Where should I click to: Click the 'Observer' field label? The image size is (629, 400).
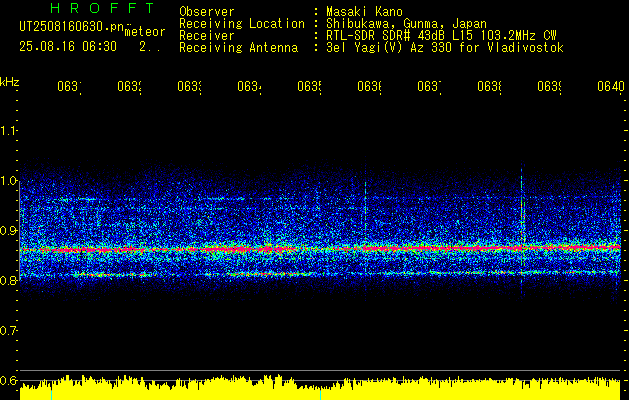pos(207,12)
